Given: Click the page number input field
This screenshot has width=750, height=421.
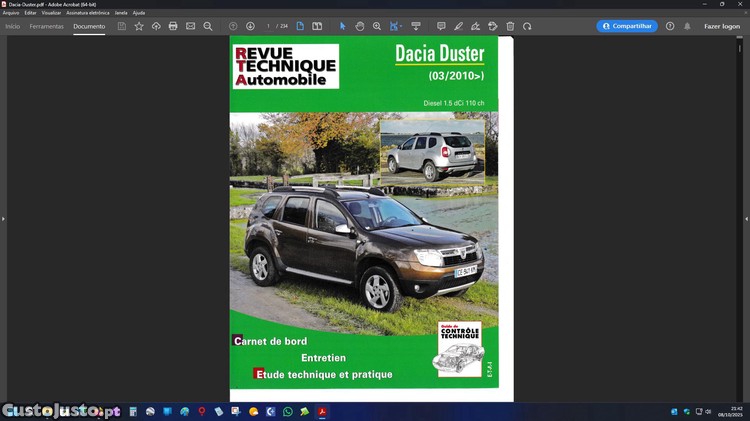Looking at the screenshot, I should tap(268, 26).
